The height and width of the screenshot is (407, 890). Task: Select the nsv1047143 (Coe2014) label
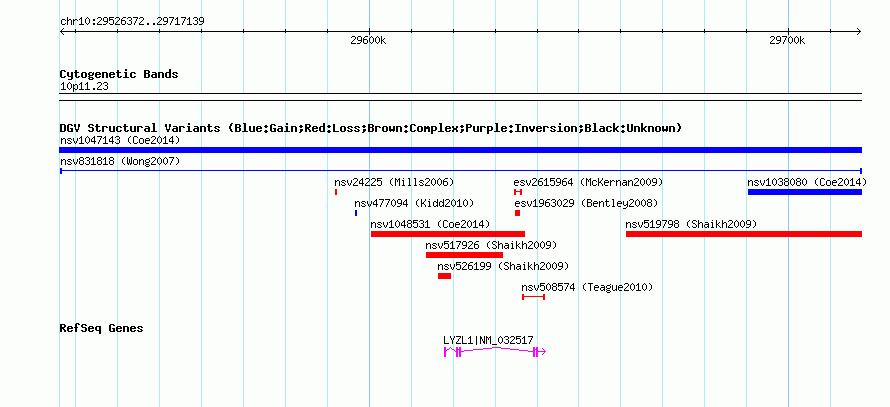tap(120, 140)
